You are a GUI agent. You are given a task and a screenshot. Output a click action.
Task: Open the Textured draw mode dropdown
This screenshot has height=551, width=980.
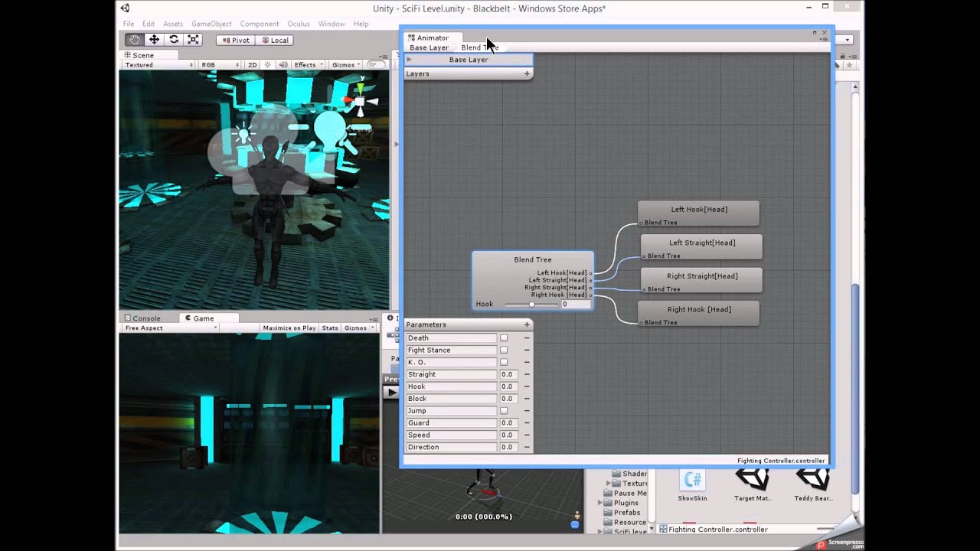158,65
